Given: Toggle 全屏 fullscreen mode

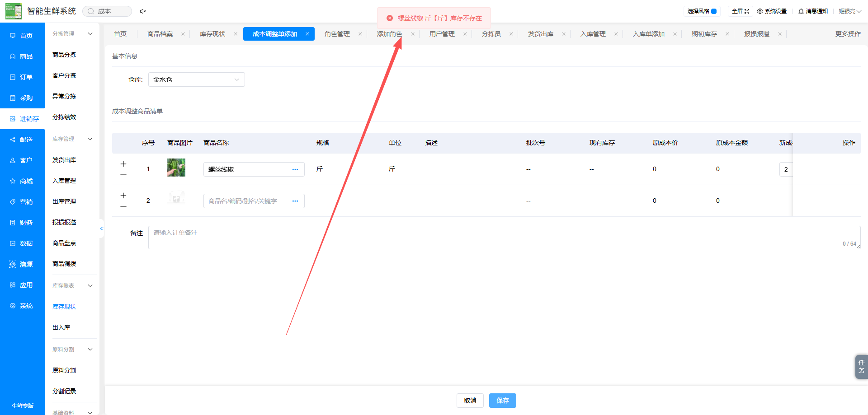Looking at the screenshot, I should coord(741,11).
